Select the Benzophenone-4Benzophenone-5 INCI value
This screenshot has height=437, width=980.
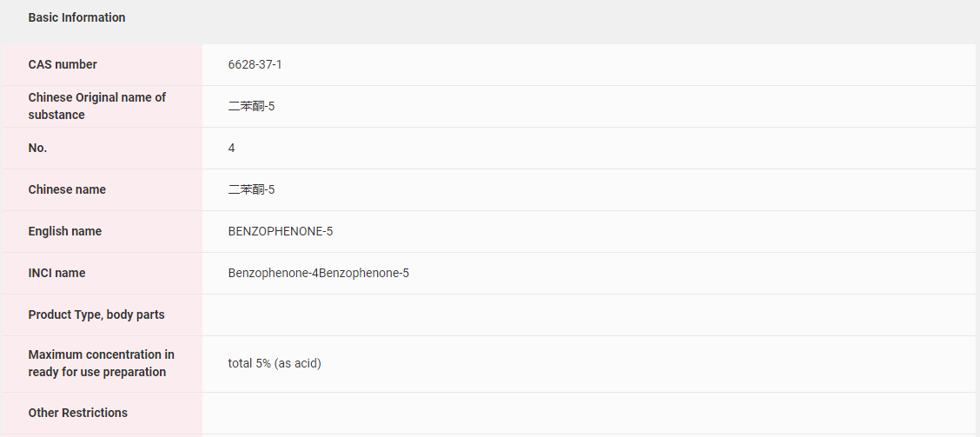point(318,273)
